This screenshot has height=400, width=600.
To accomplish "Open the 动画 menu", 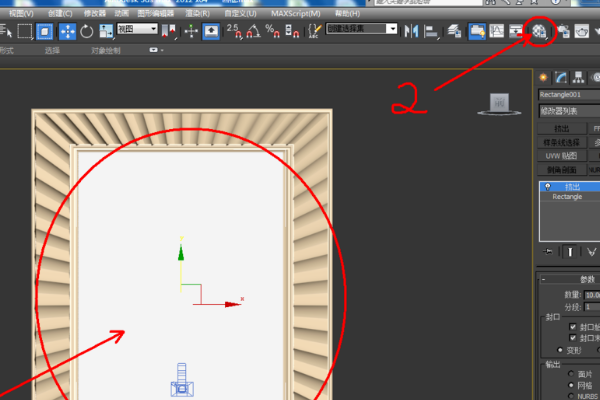I will (x=122, y=14).
